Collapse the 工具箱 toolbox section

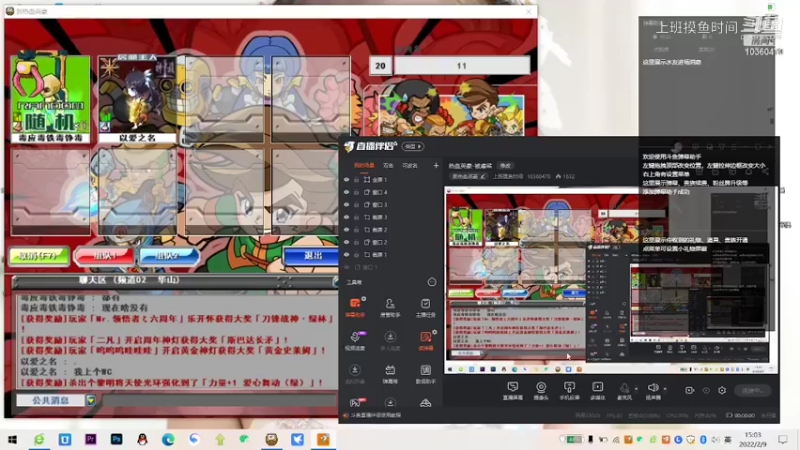(432, 282)
